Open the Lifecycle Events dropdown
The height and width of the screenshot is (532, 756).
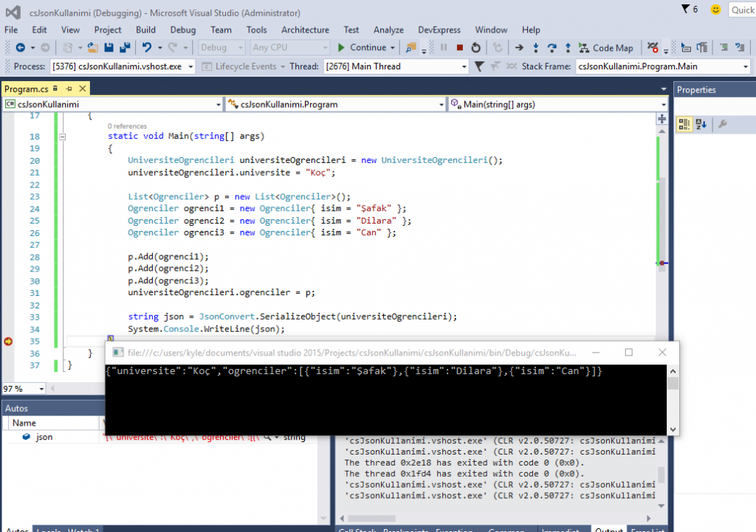click(283, 66)
